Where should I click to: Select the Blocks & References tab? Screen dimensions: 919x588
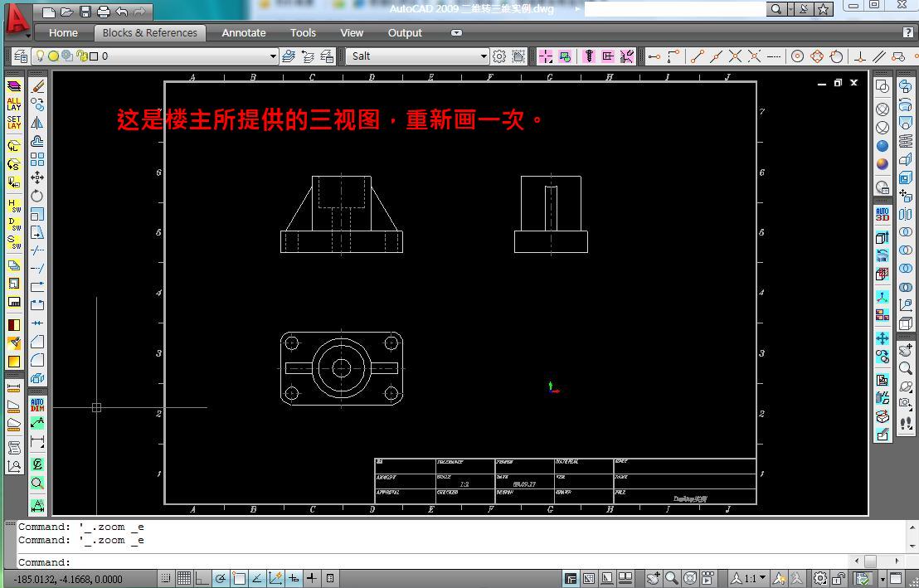click(x=150, y=33)
